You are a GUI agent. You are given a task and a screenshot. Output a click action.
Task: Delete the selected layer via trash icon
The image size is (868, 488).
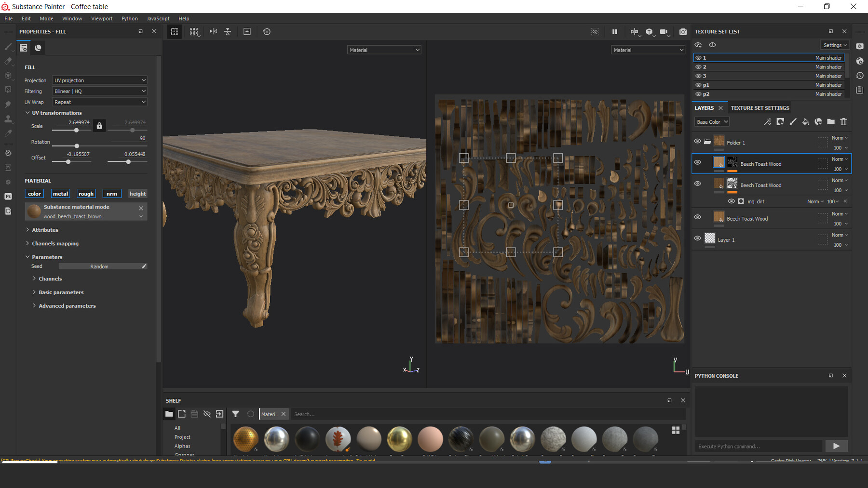[x=843, y=122]
